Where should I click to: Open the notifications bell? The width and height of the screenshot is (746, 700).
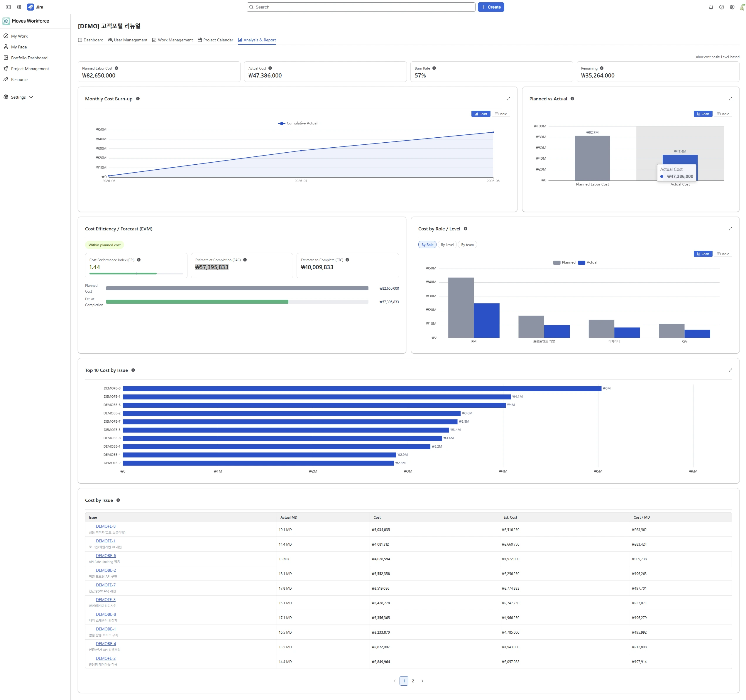click(711, 7)
